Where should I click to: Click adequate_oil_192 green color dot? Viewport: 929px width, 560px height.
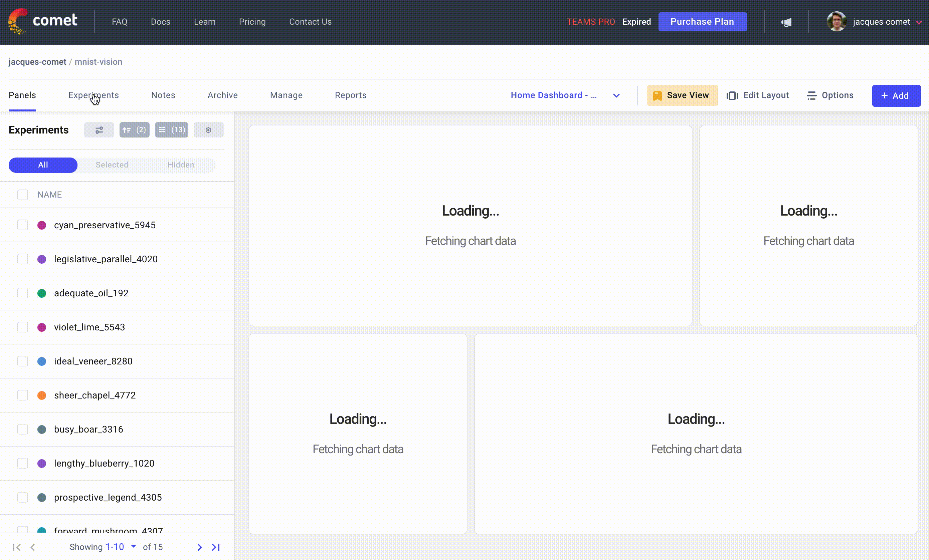[x=42, y=293]
